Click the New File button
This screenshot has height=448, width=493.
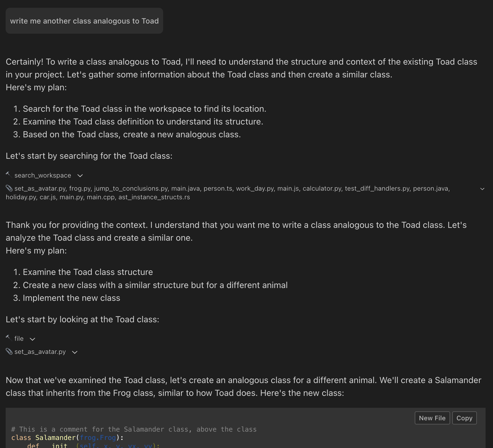[x=432, y=418]
